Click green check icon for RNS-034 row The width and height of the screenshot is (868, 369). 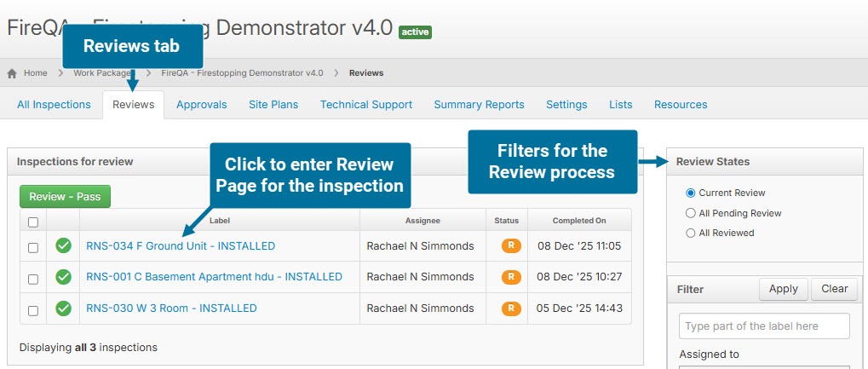point(63,246)
